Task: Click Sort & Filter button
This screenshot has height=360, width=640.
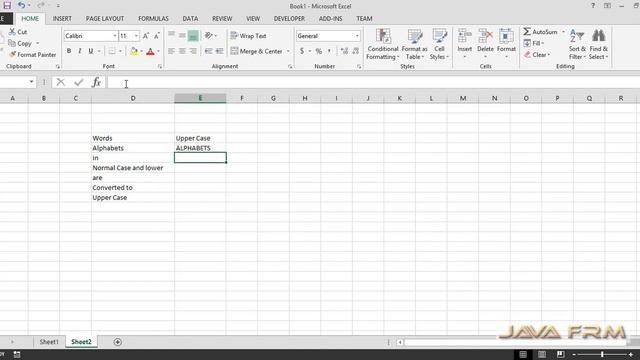Action: (x=577, y=44)
